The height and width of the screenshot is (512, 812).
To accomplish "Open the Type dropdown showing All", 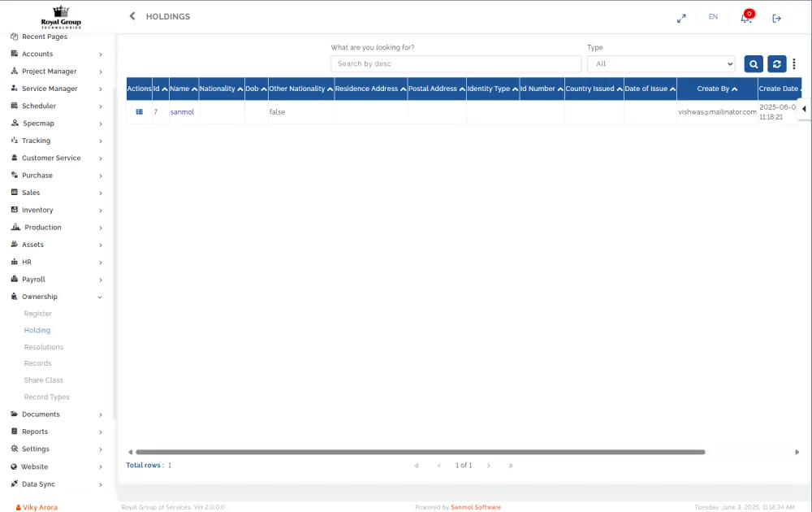I will pos(660,64).
